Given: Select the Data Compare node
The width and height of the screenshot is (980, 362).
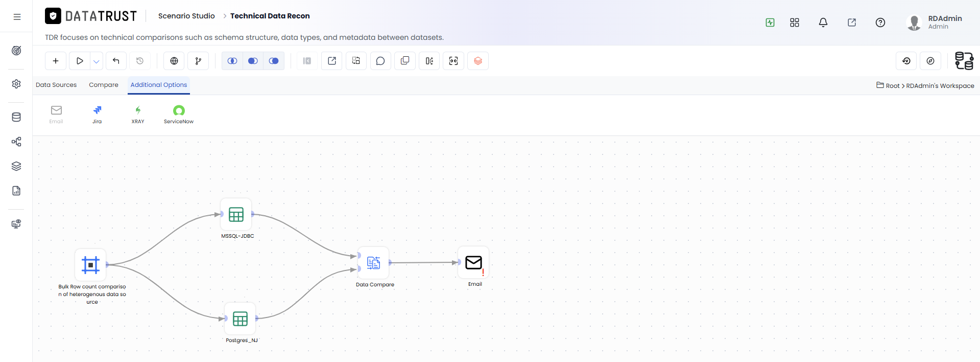Looking at the screenshot, I should pyautogui.click(x=373, y=263).
